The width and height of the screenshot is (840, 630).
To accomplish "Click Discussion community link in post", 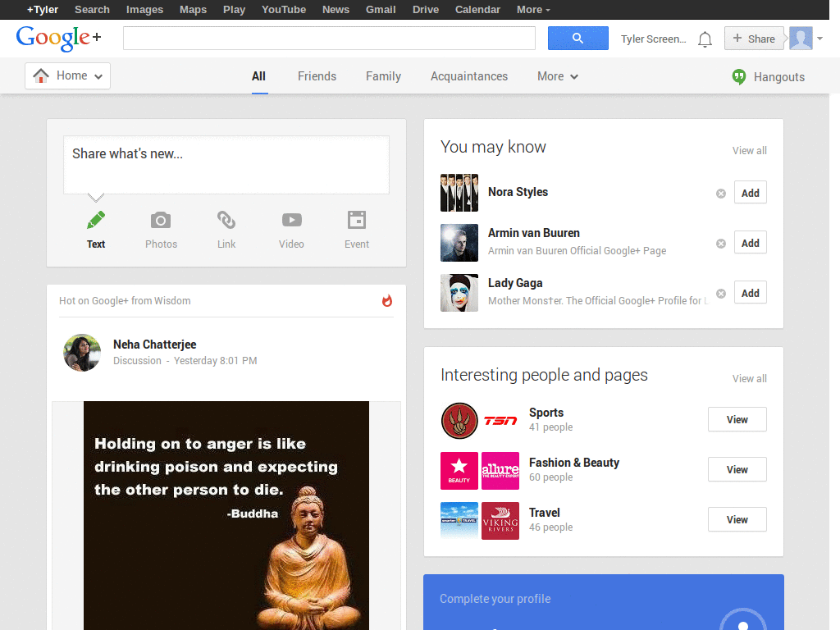I will 137,361.
